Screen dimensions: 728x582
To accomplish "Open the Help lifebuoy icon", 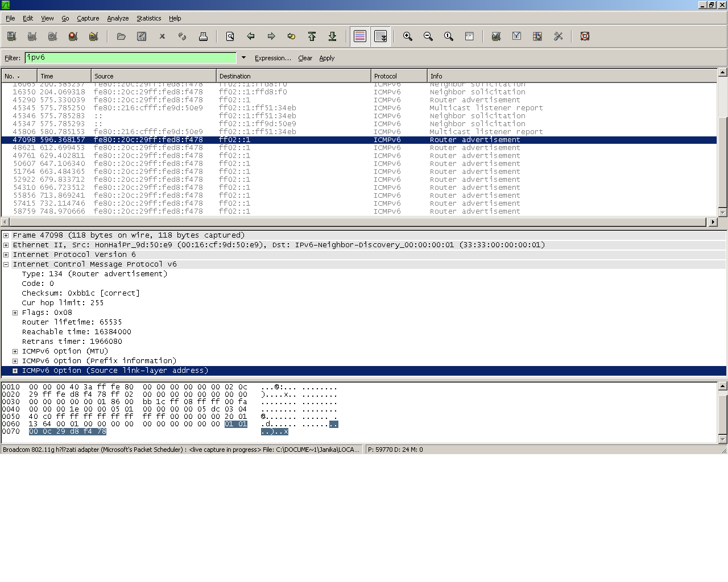I will click(585, 36).
